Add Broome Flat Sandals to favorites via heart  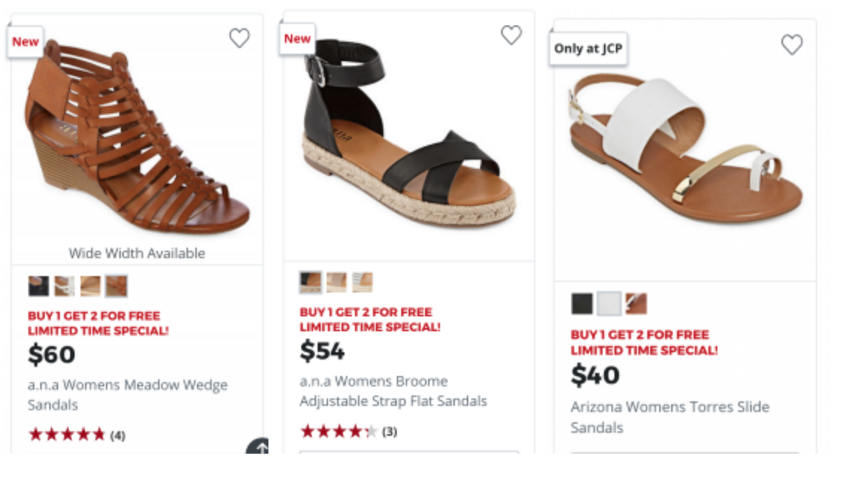512,34
